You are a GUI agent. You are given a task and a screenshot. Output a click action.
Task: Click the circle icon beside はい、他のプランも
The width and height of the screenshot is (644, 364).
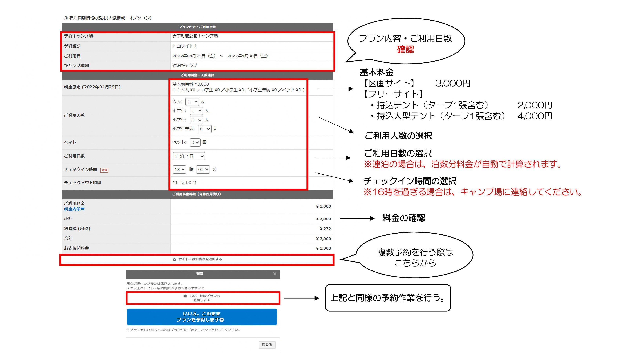tap(185, 296)
